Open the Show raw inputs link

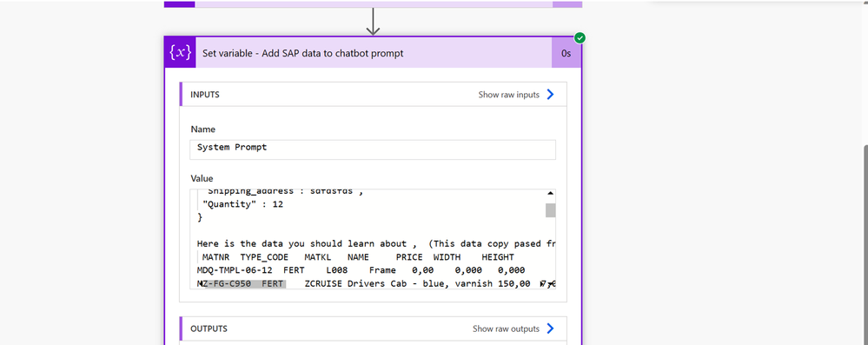coord(509,95)
